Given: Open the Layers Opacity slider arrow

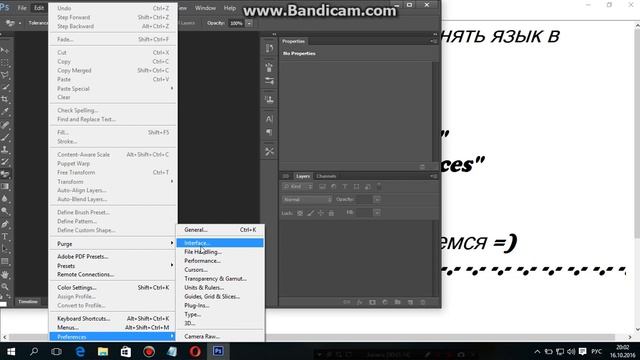Looking at the screenshot, I should click(377, 200).
